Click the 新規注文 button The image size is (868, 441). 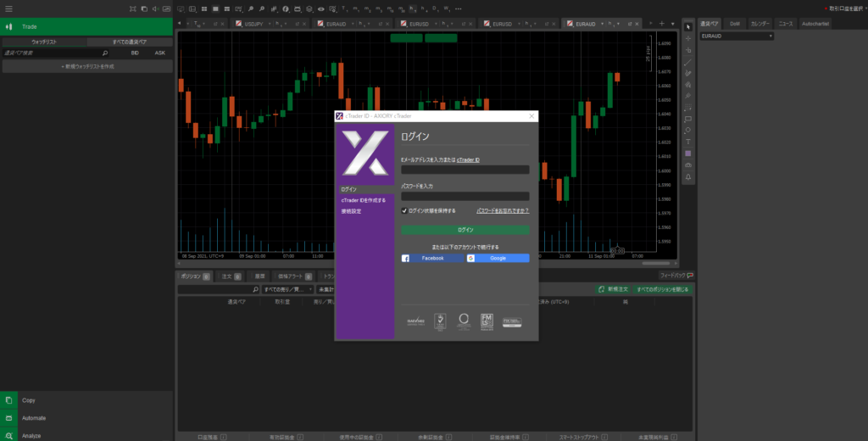tap(613, 289)
